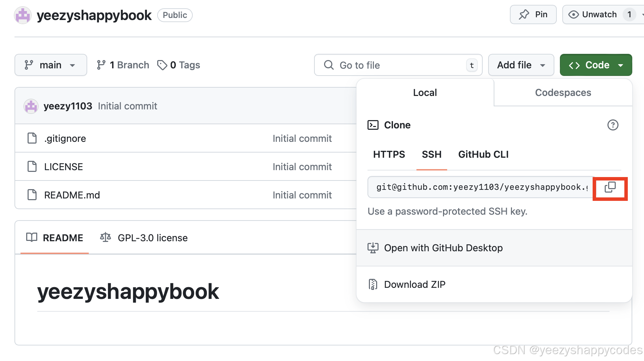Select the README tab
The height and width of the screenshot is (361, 644).
pos(55,238)
